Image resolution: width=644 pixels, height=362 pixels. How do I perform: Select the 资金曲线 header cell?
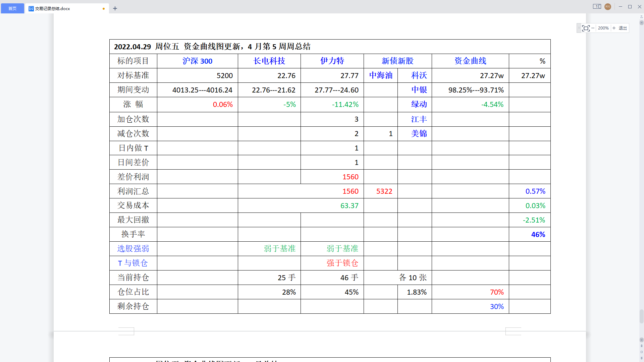click(x=470, y=61)
